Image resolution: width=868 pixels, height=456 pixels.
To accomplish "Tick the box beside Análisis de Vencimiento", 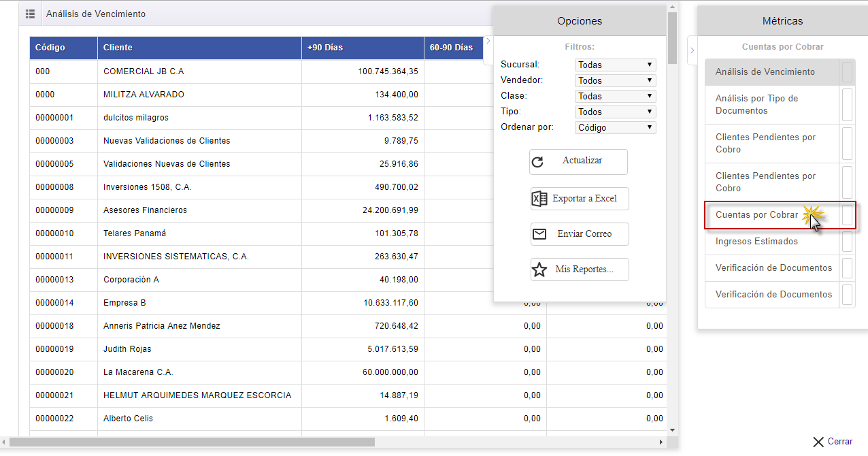I will click(x=847, y=72).
